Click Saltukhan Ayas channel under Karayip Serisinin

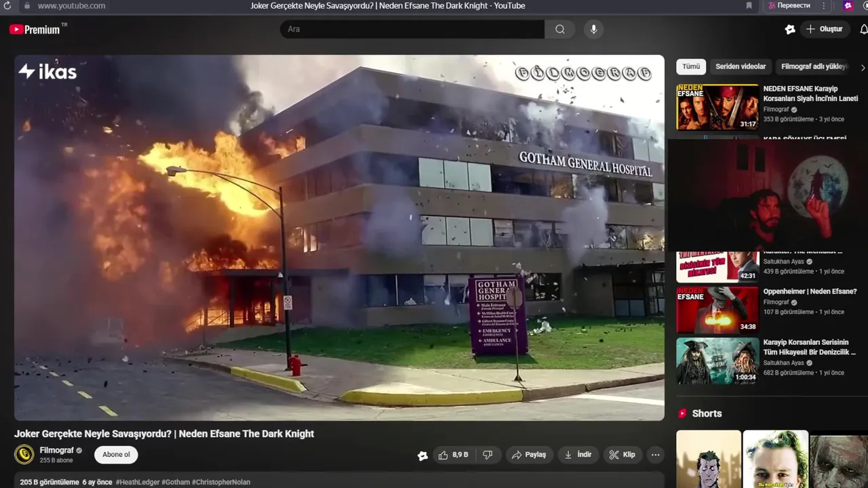[x=785, y=363]
